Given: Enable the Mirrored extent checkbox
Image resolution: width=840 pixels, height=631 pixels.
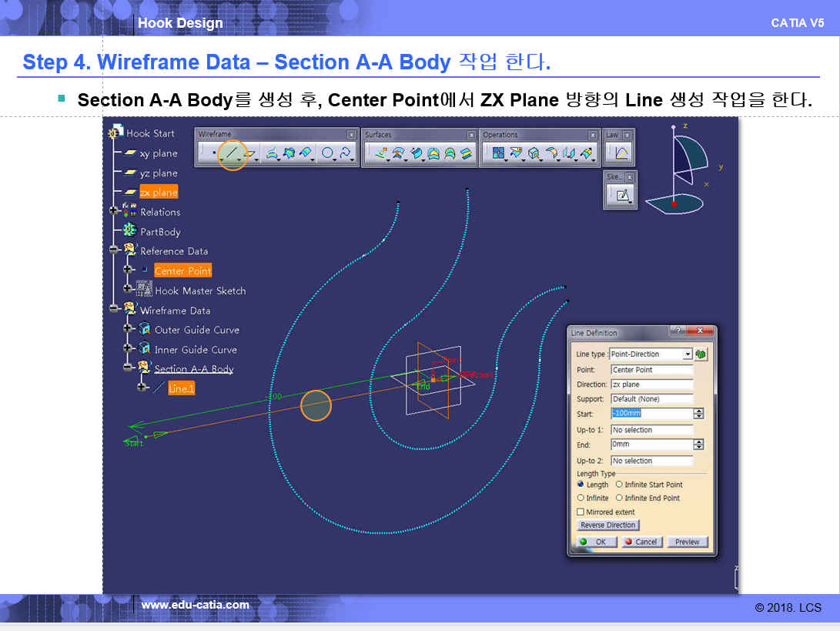Looking at the screenshot, I should [581, 512].
